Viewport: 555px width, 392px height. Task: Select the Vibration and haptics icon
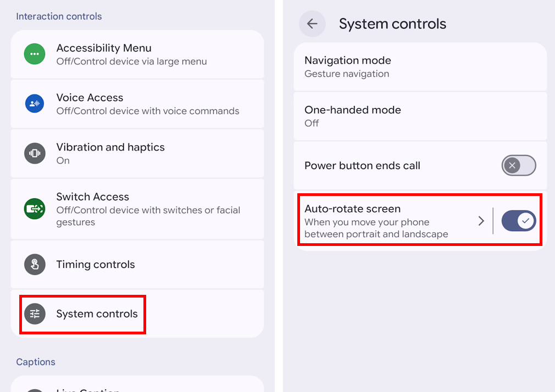(x=34, y=153)
